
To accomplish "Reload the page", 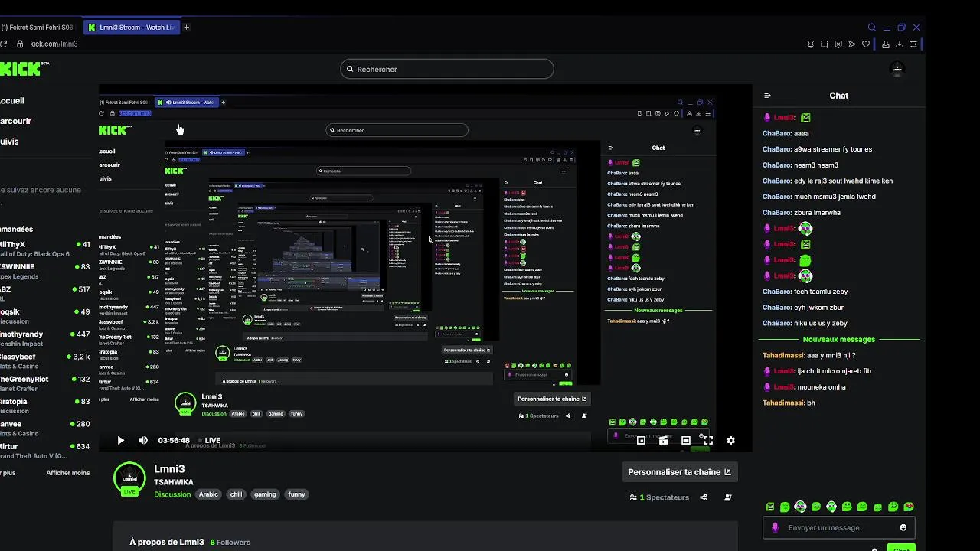I will point(4,44).
